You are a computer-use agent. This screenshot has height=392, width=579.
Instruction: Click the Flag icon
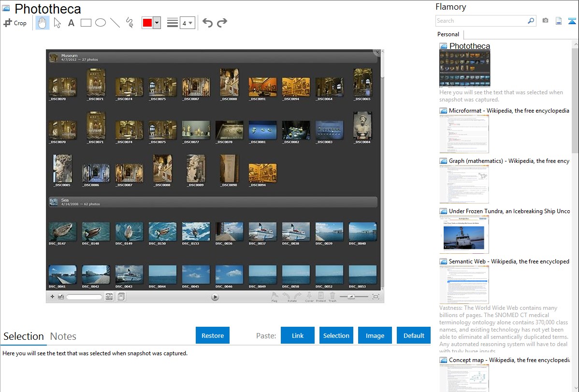[x=275, y=297]
